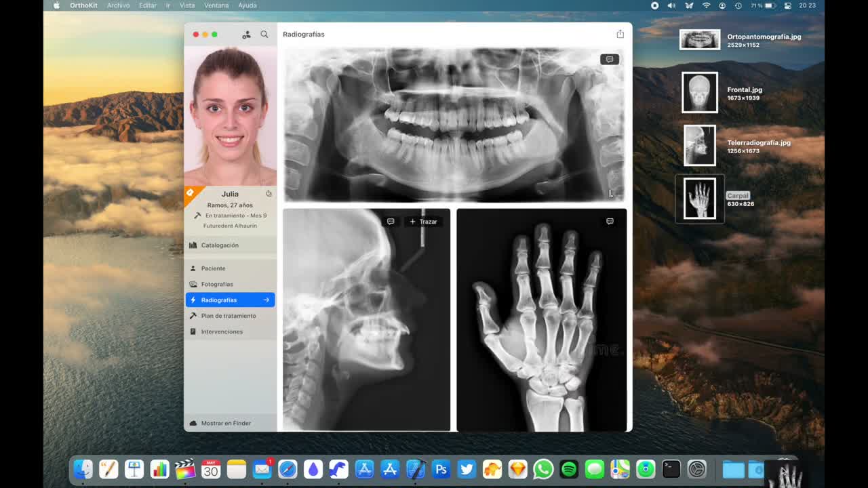
Task: Open the OrthoKit application menu
Action: click(83, 5)
